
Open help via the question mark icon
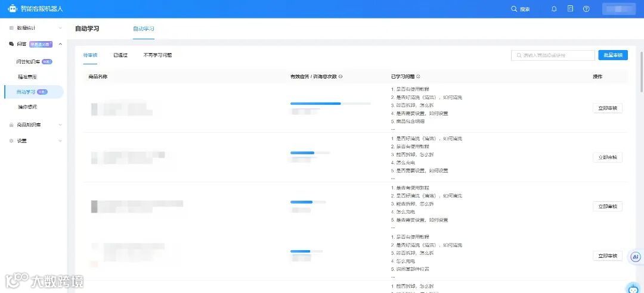point(586,9)
